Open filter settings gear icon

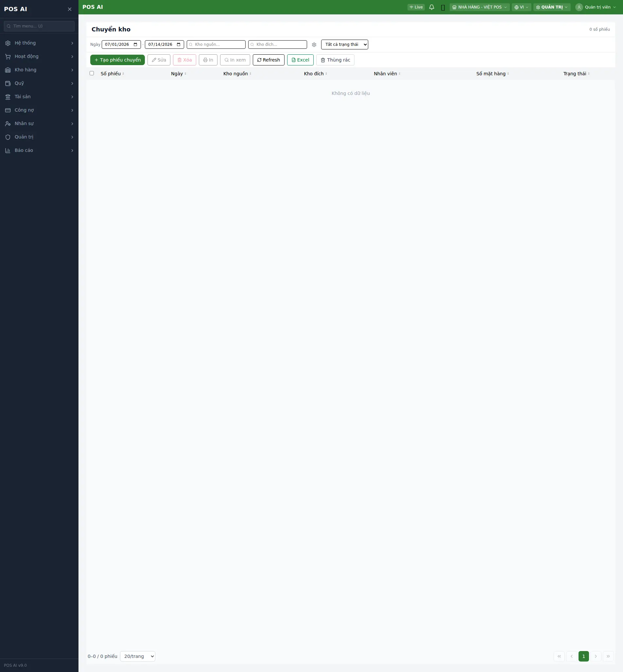point(314,45)
